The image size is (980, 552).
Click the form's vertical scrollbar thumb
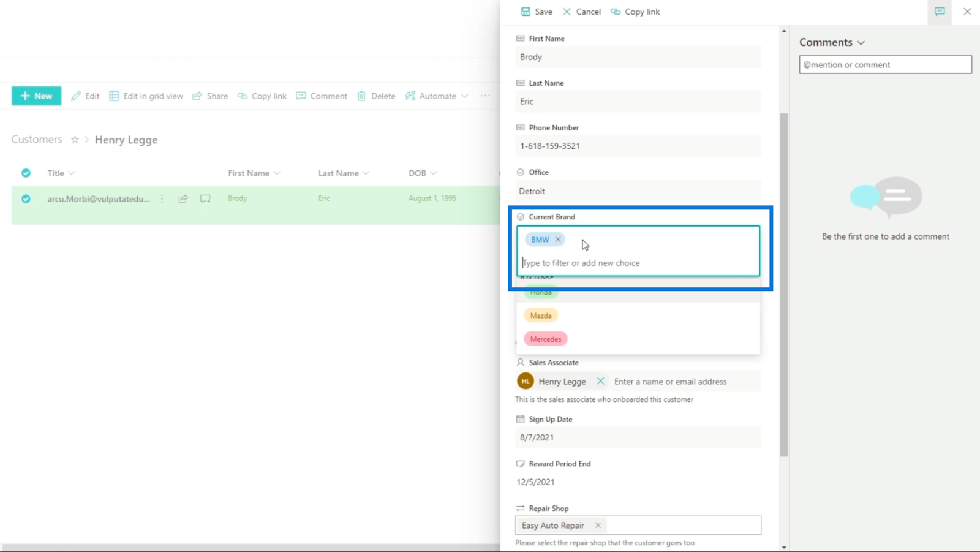click(784, 285)
